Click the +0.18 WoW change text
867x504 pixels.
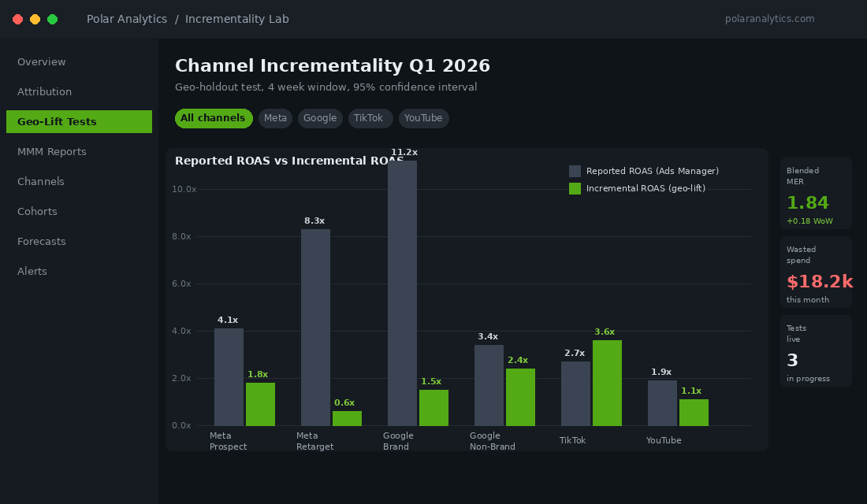[809, 221]
